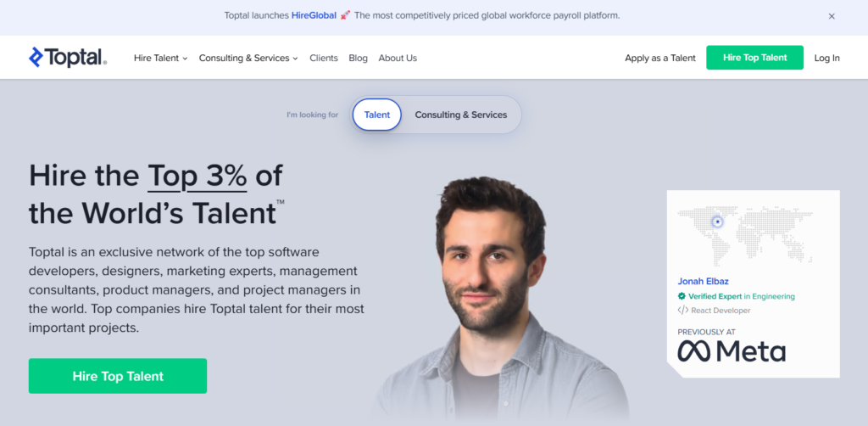Click the 'Verified Expert in Engineering' text
This screenshot has width=868, height=426.
pos(741,296)
